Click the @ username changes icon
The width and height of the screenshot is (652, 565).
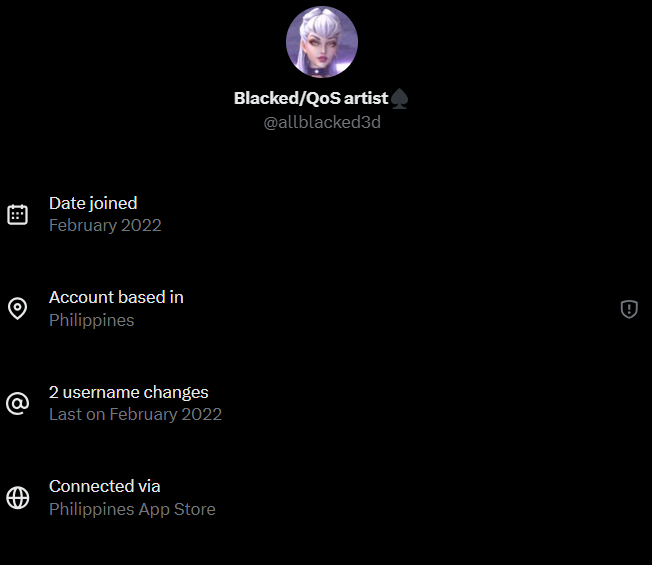click(x=17, y=403)
